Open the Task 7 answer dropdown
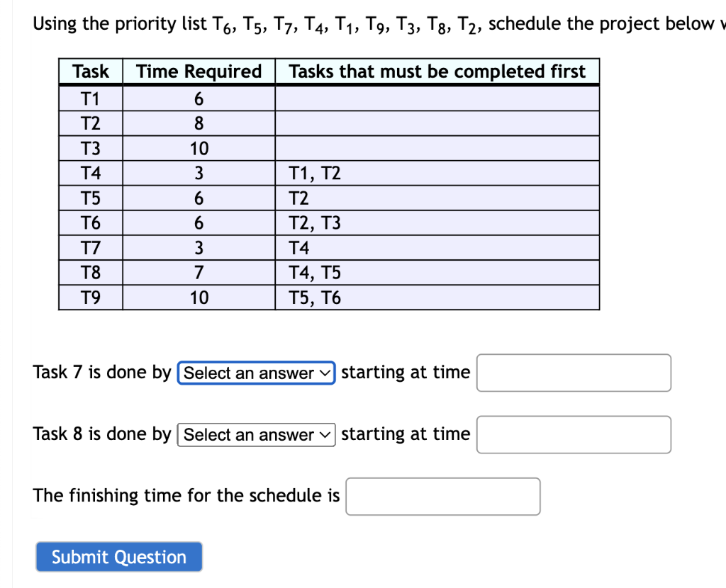 pyautogui.click(x=255, y=373)
